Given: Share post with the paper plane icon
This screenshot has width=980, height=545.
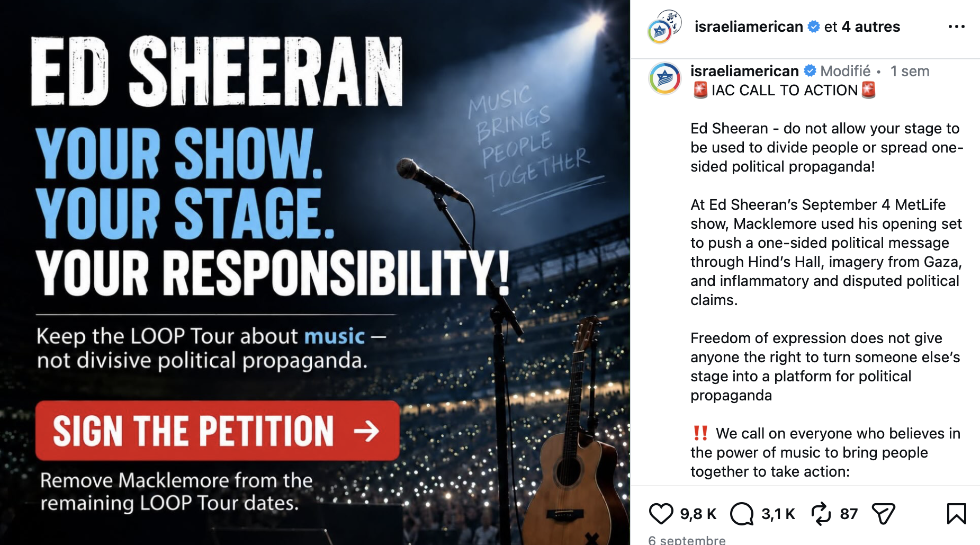Looking at the screenshot, I should [883, 514].
